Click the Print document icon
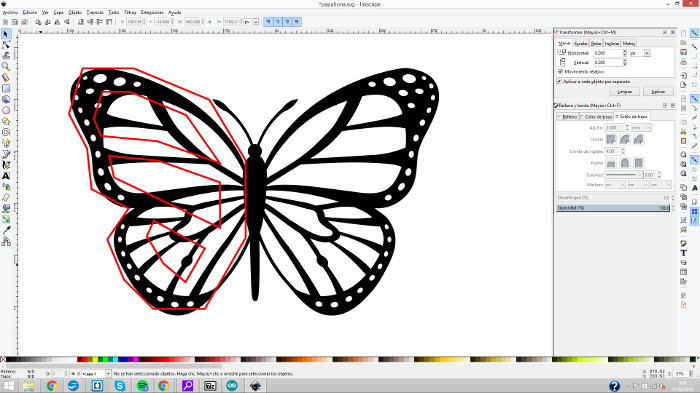The image size is (700, 393). click(683, 62)
